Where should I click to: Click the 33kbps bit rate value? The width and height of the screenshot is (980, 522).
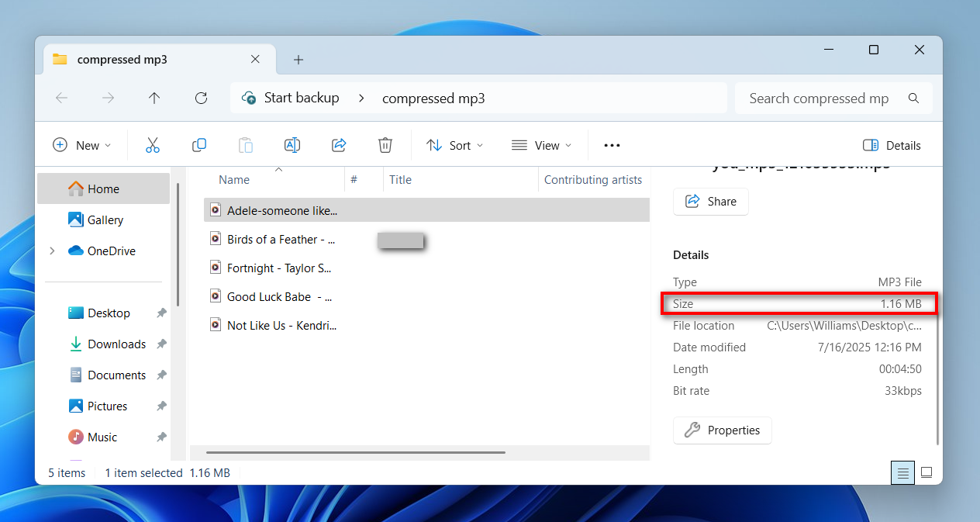pyautogui.click(x=903, y=391)
